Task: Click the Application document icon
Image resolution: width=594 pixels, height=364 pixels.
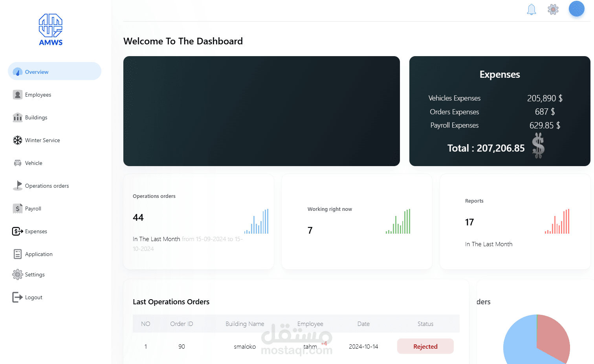Action: [18, 254]
